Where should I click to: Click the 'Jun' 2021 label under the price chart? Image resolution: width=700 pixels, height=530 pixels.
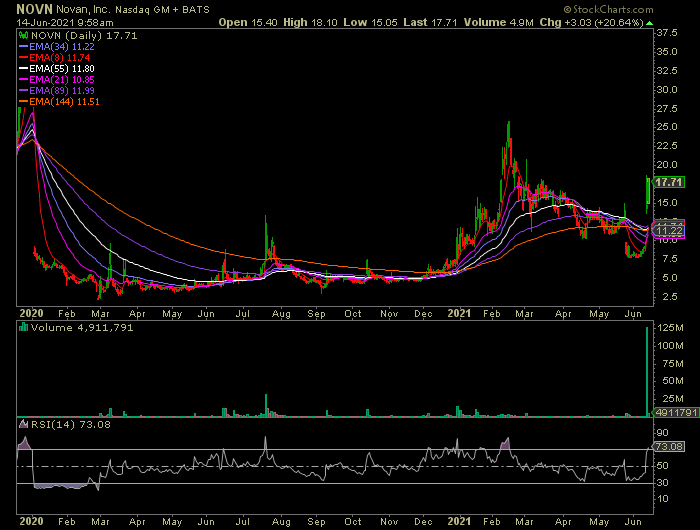coord(633,314)
